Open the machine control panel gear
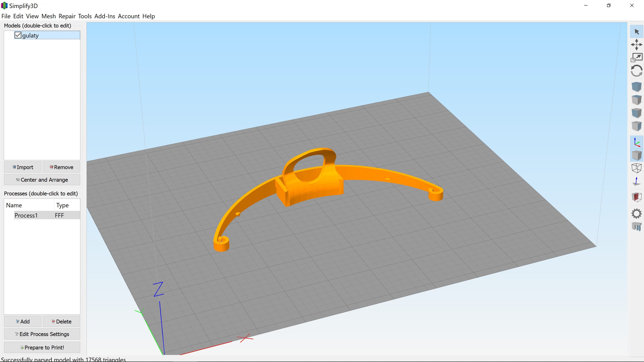The image size is (644, 362). [x=636, y=214]
